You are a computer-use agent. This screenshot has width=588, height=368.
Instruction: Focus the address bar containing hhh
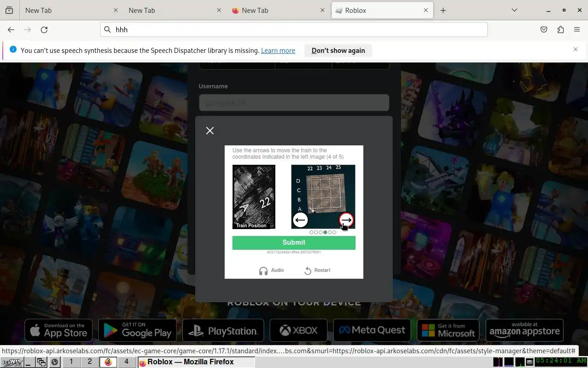[x=294, y=29]
